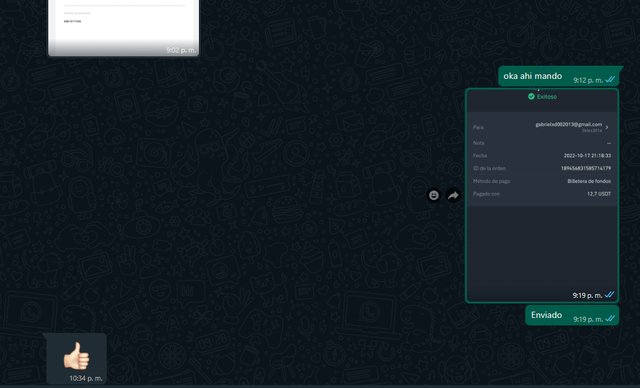This screenshot has width=640, height=388.
Task: Click the 9:19 p.m. timestamp on payment image
Action: 587,295
